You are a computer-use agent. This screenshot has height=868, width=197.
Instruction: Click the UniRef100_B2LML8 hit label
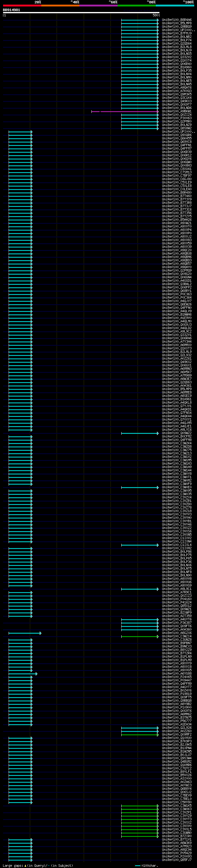point(177,47)
